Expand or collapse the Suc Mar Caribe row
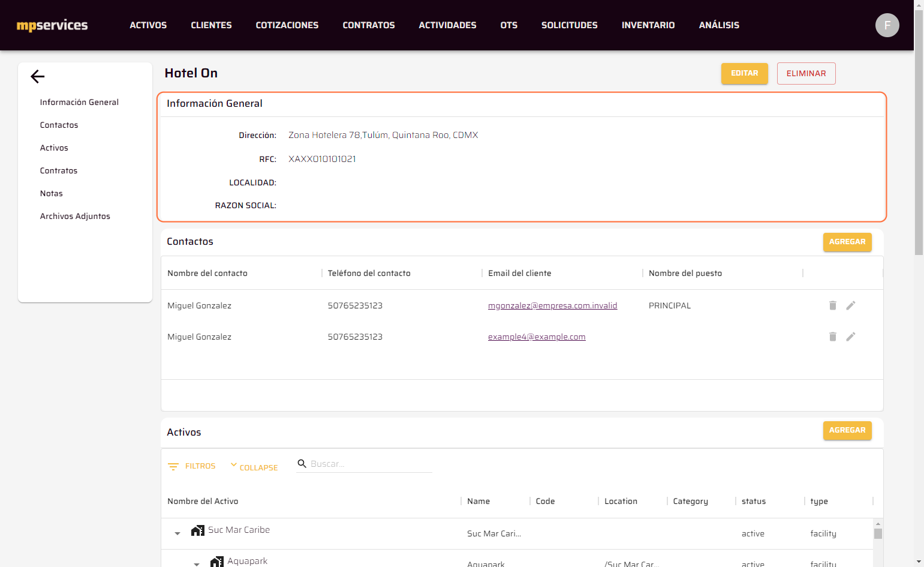 177,533
